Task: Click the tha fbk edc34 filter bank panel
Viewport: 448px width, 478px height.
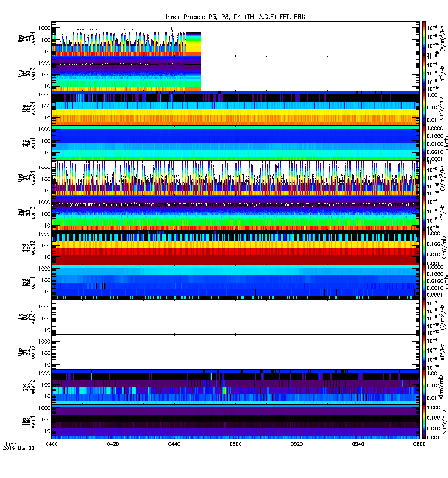Action: pyautogui.click(x=235, y=109)
